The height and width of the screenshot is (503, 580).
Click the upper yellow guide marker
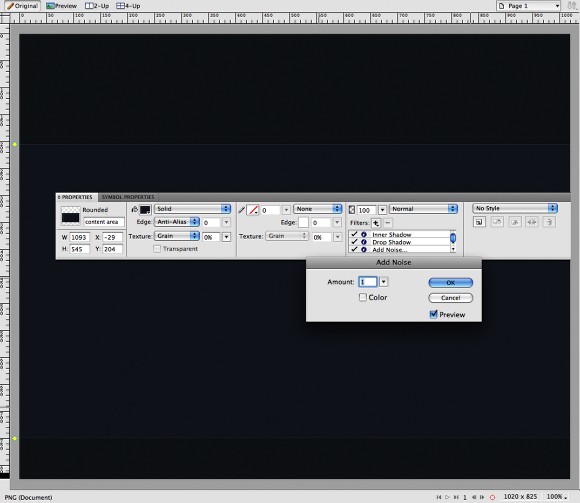point(15,144)
